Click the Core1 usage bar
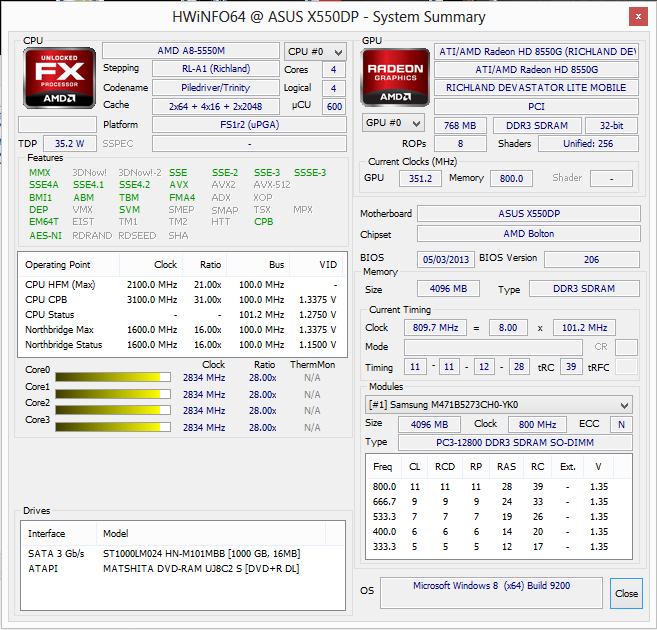Screen dimensions: 657x630 [x=113, y=394]
